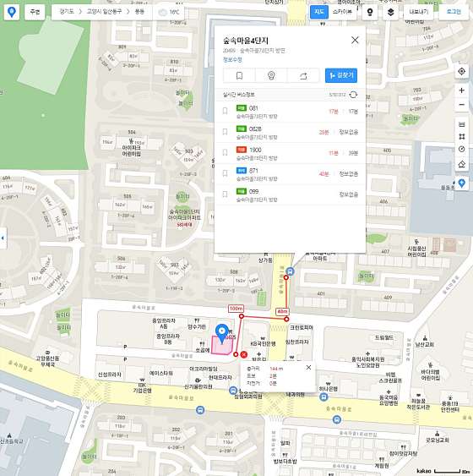Image resolution: width=473 pixels, height=476 pixels.
Task: Zoom in using the plus button
Action: (461, 90)
